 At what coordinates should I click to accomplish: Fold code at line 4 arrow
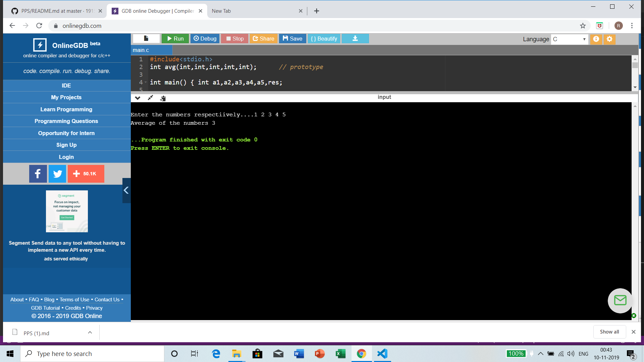[x=146, y=82]
